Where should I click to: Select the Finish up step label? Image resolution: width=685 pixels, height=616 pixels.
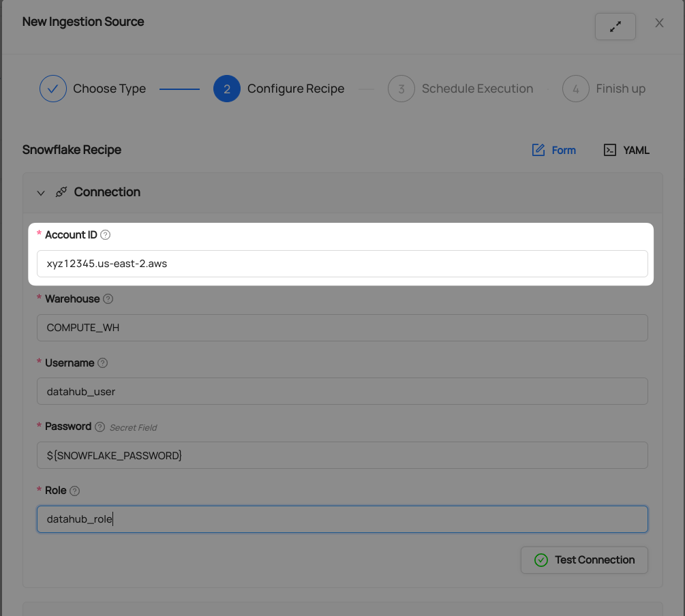[x=621, y=89]
